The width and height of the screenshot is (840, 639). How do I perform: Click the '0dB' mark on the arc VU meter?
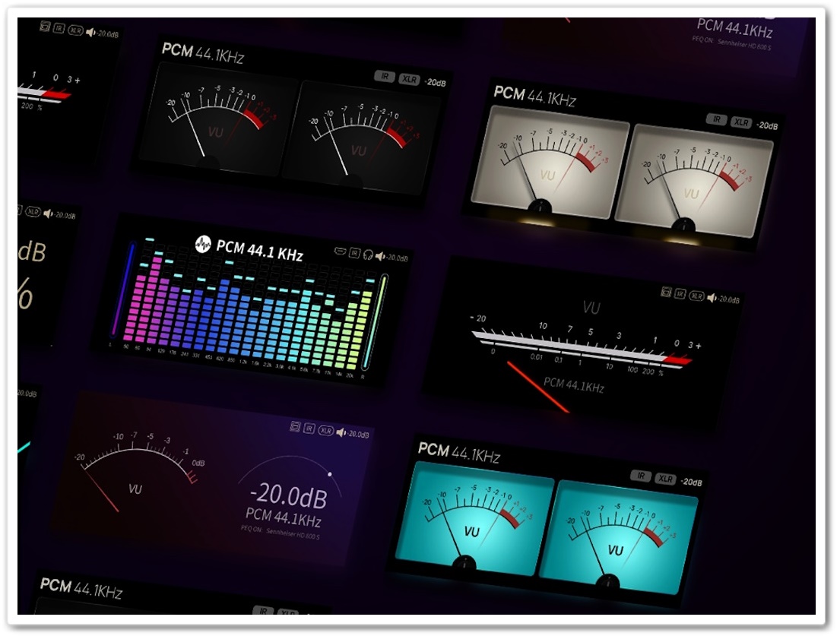coord(198,463)
